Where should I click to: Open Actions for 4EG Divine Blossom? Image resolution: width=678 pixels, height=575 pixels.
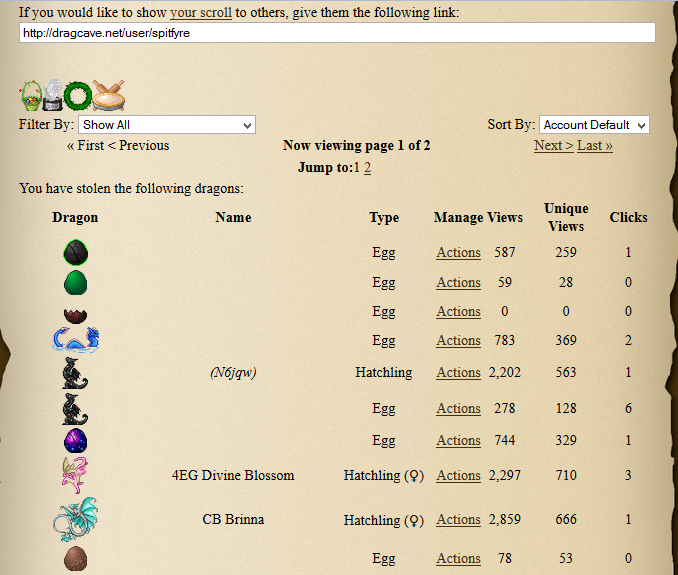click(458, 476)
